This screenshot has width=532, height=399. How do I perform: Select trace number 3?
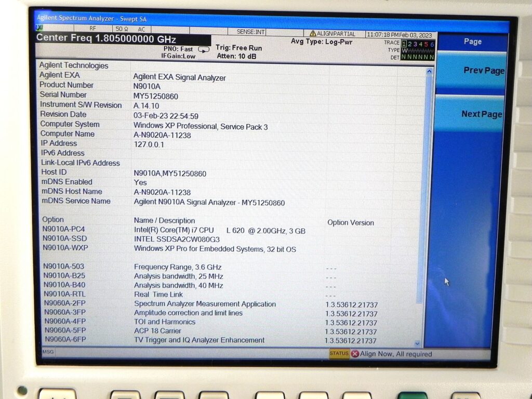[x=415, y=44]
